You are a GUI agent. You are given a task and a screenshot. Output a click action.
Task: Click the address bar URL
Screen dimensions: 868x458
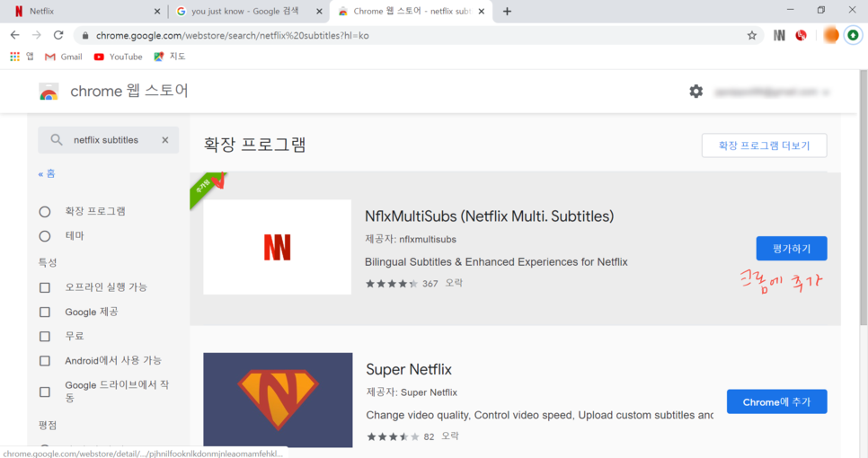pos(233,35)
